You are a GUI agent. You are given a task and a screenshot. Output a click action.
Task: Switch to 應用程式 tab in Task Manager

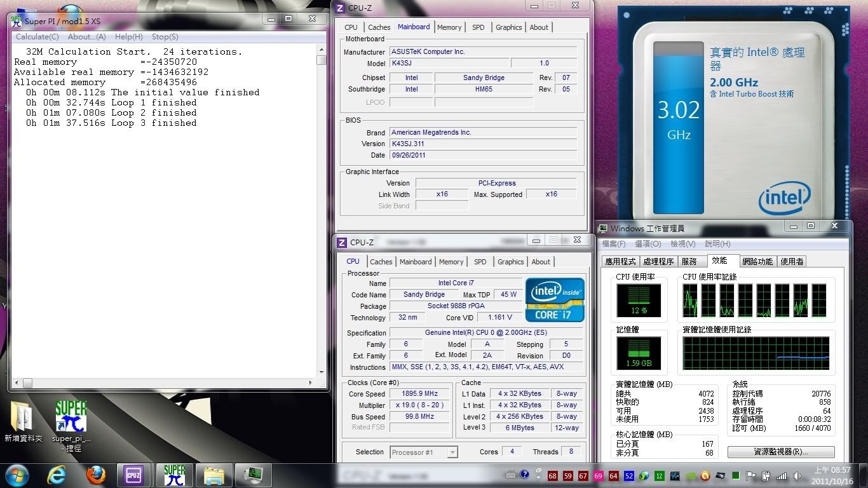pos(621,262)
